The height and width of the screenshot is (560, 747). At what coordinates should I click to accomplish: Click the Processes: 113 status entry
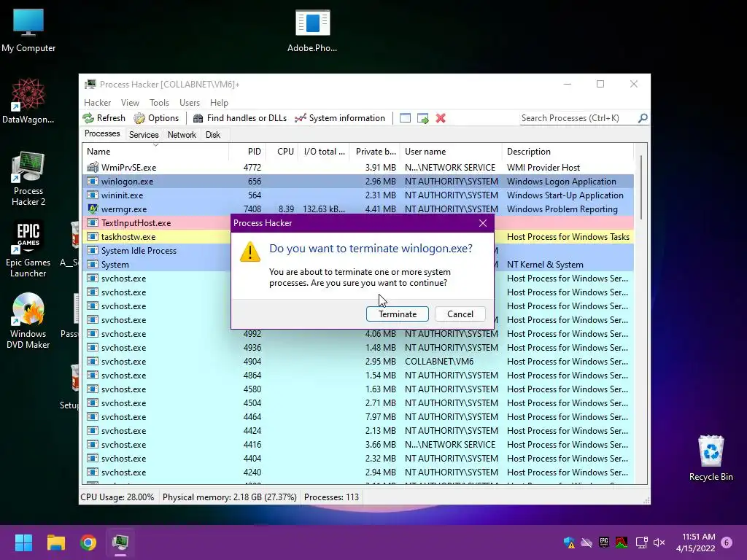(332, 497)
